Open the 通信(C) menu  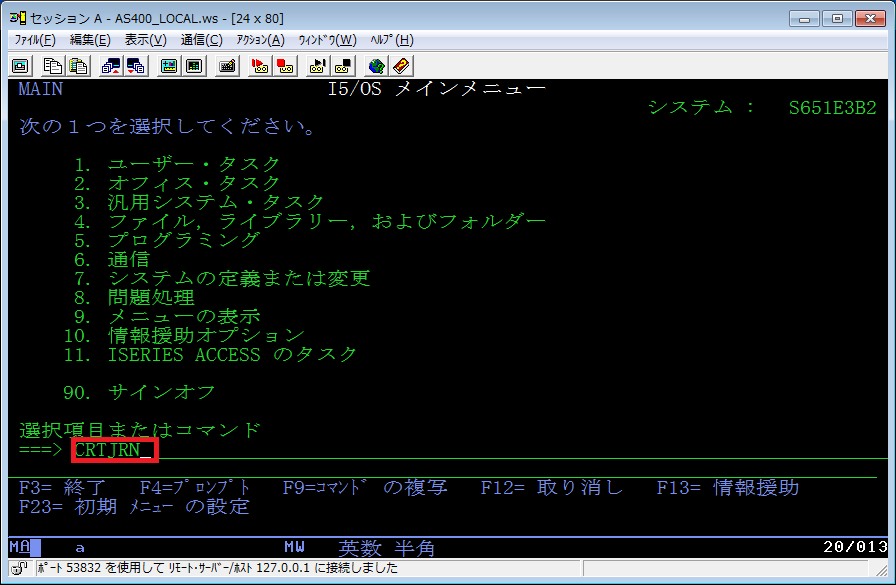point(202,40)
